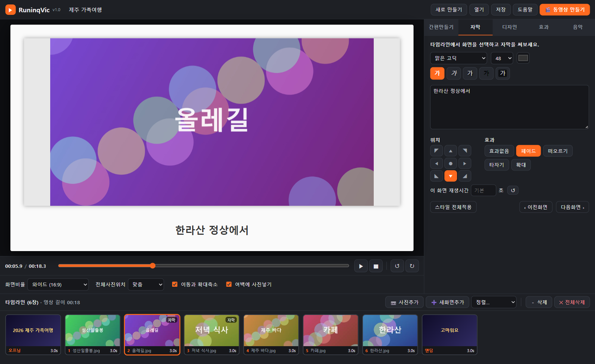The height and width of the screenshot is (364, 595).
Task: Switch to the 간편만들기 tab
Action: click(441, 27)
